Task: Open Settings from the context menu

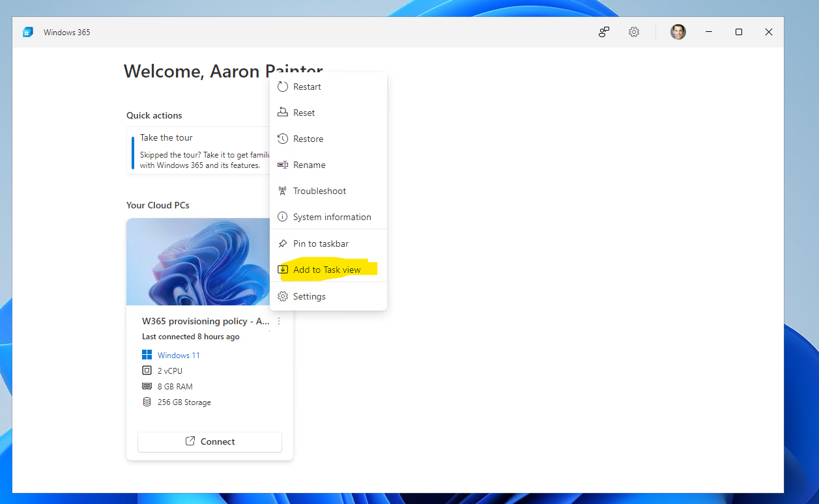Action: (x=328, y=296)
